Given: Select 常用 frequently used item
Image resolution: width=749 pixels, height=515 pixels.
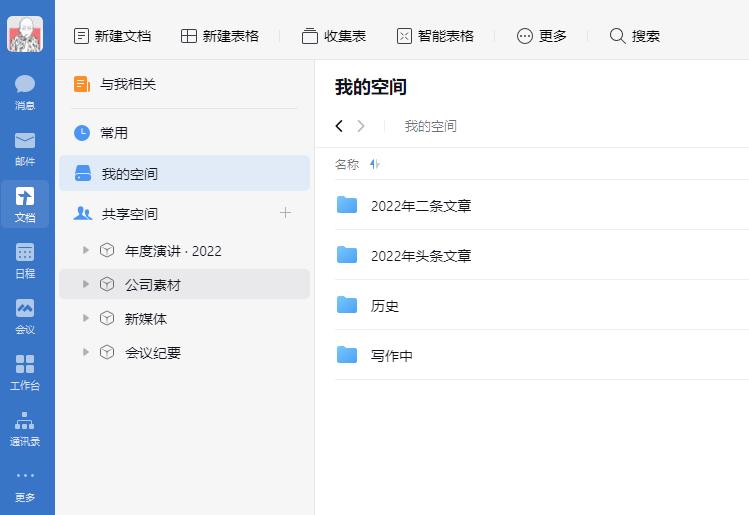Looking at the screenshot, I should point(184,133).
